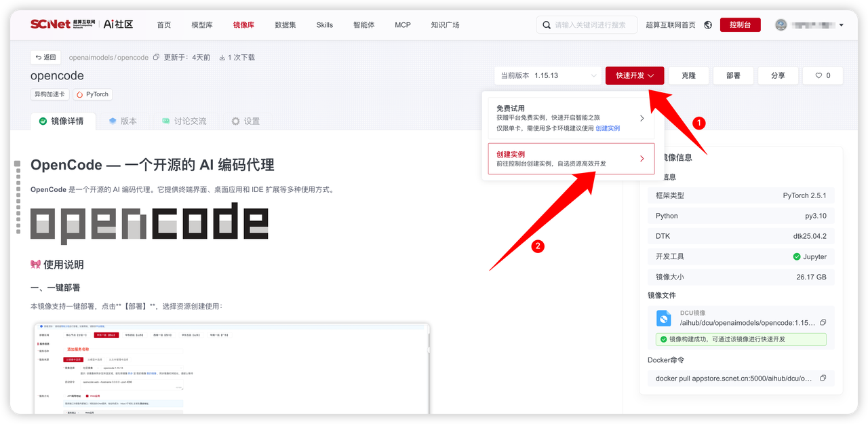
Task: Click the search magnifier icon
Action: (547, 25)
